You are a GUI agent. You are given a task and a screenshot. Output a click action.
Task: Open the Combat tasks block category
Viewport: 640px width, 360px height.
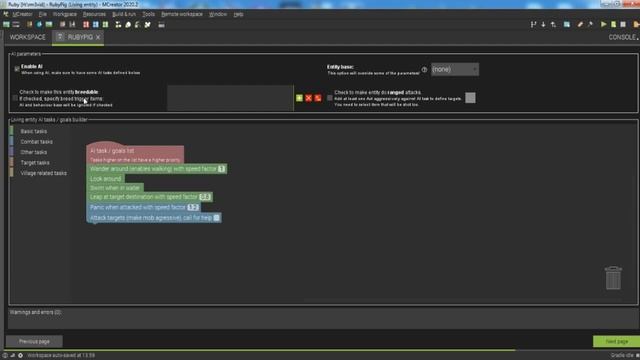(36, 142)
